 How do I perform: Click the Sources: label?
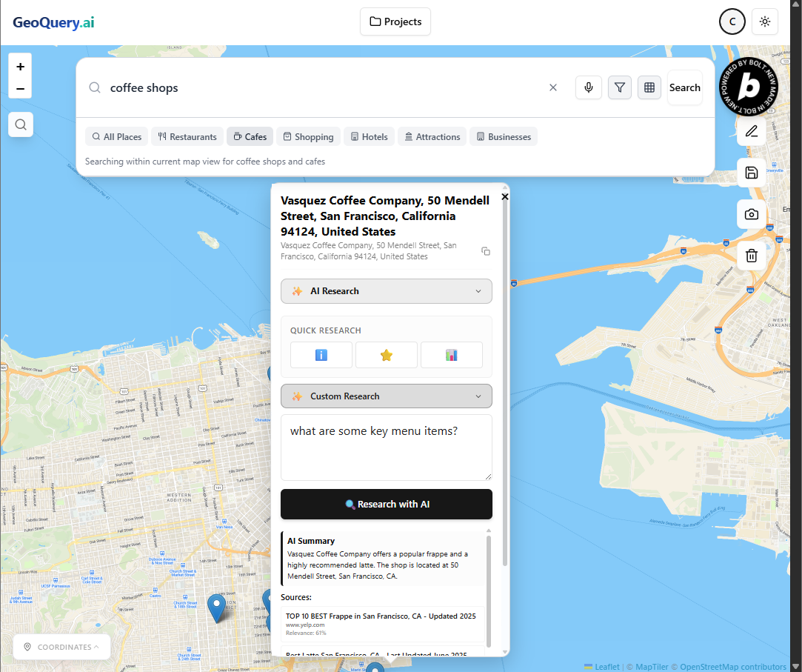[x=295, y=597]
